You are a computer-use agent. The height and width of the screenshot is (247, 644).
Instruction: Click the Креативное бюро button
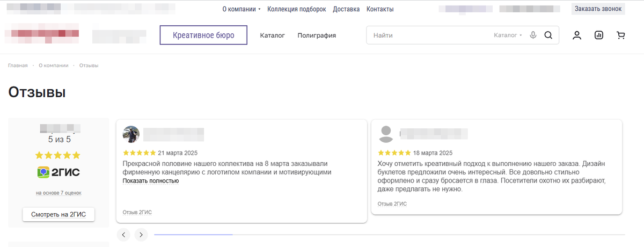(203, 35)
